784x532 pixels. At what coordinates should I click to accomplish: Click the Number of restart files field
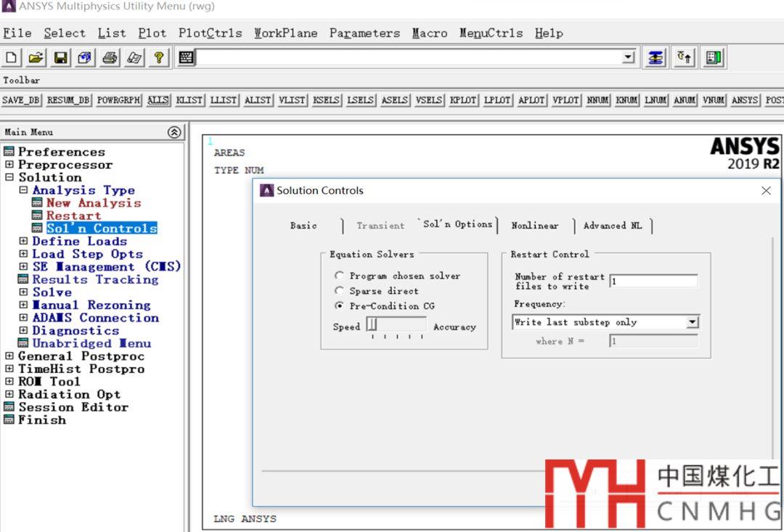click(x=653, y=281)
